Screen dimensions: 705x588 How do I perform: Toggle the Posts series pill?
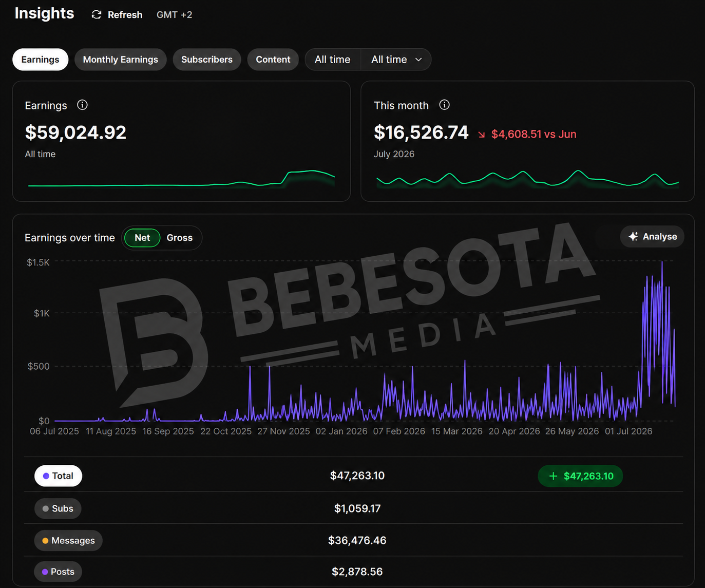point(58,572)
